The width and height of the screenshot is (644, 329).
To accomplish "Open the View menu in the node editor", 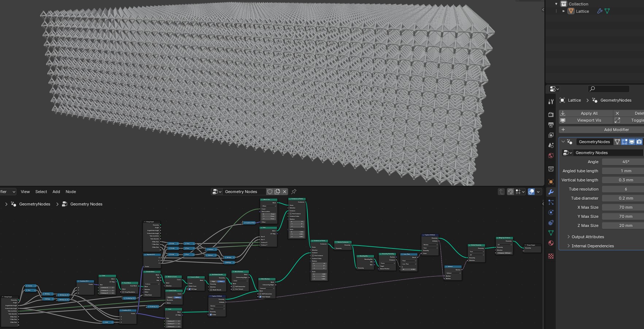I will 25,192.
